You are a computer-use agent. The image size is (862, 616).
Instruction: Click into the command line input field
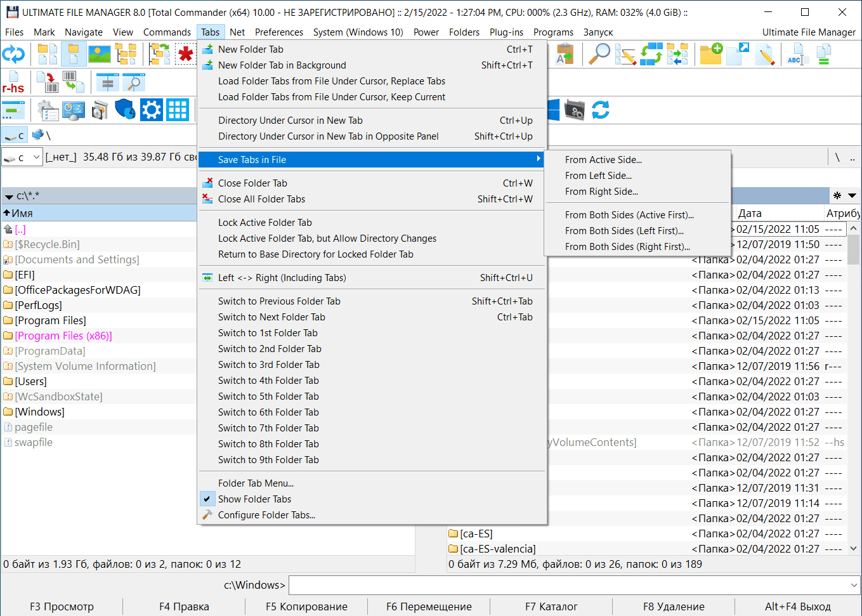point(568,585)
